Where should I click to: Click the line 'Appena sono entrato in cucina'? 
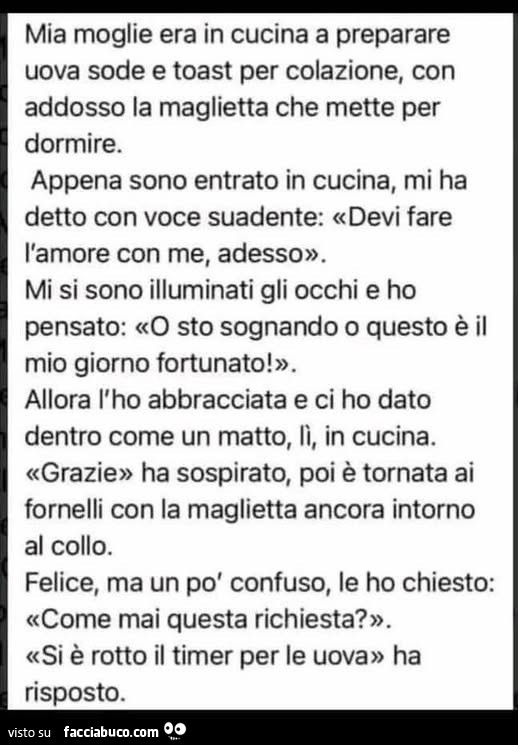(x=214, y=181)
